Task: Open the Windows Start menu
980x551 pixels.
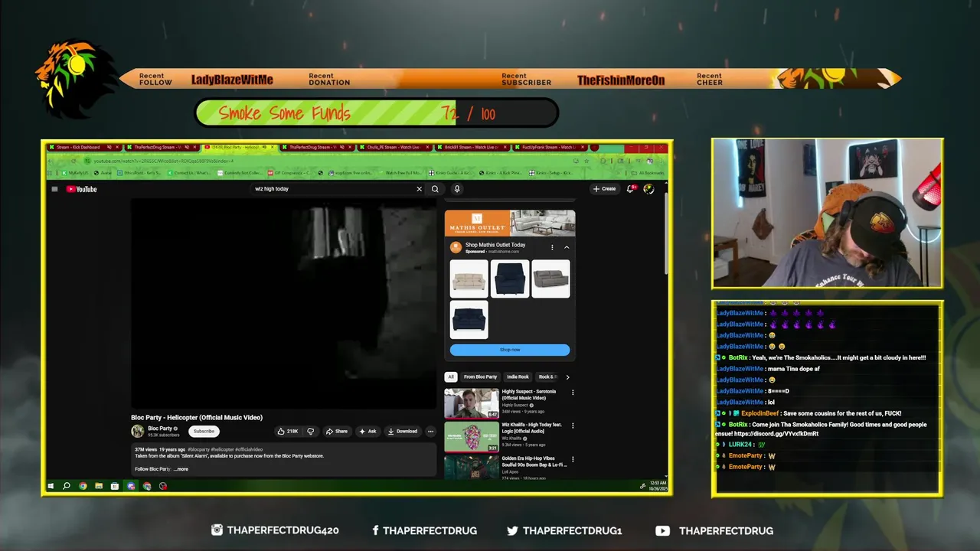Action: click(x=51, y=486)
